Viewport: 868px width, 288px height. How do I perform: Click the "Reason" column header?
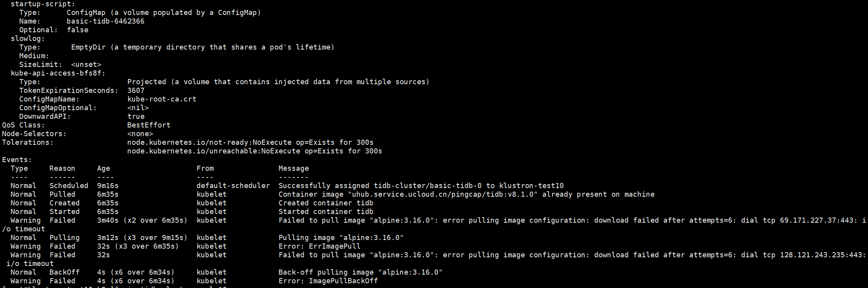point(62,168)
